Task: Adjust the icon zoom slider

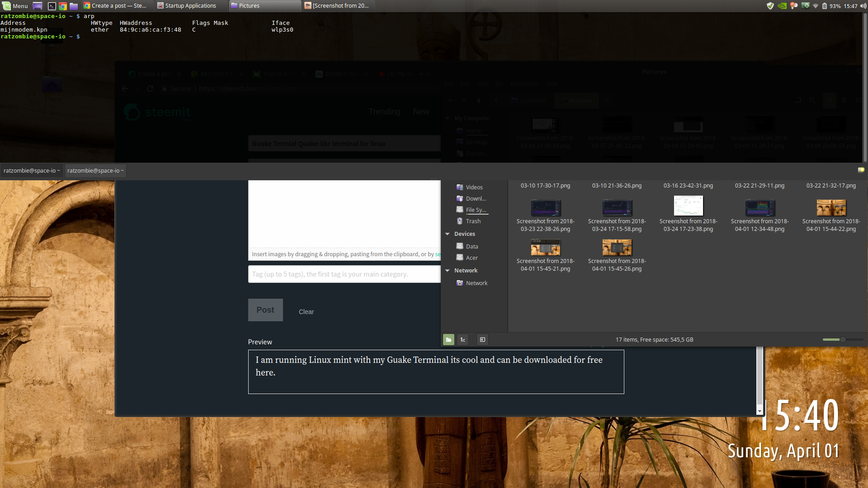Action: [843, 339]
